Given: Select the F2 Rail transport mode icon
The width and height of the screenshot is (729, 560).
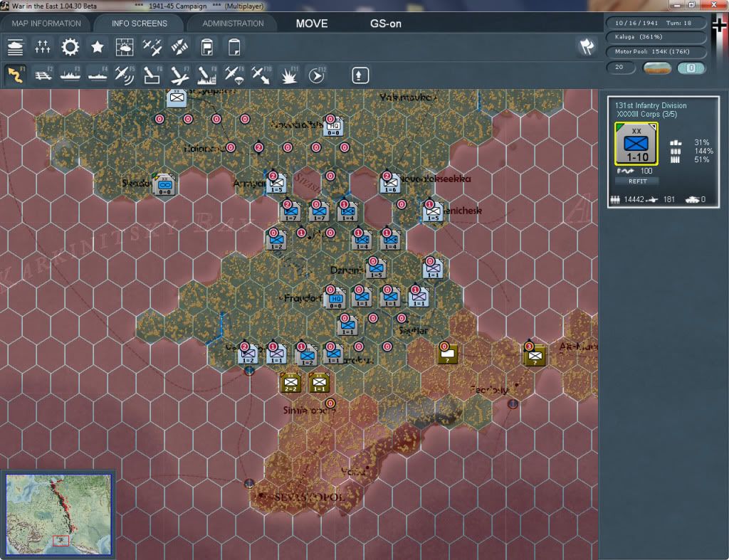Looking at the screenshot, I should pyautogui.click(x=43, y=75).
